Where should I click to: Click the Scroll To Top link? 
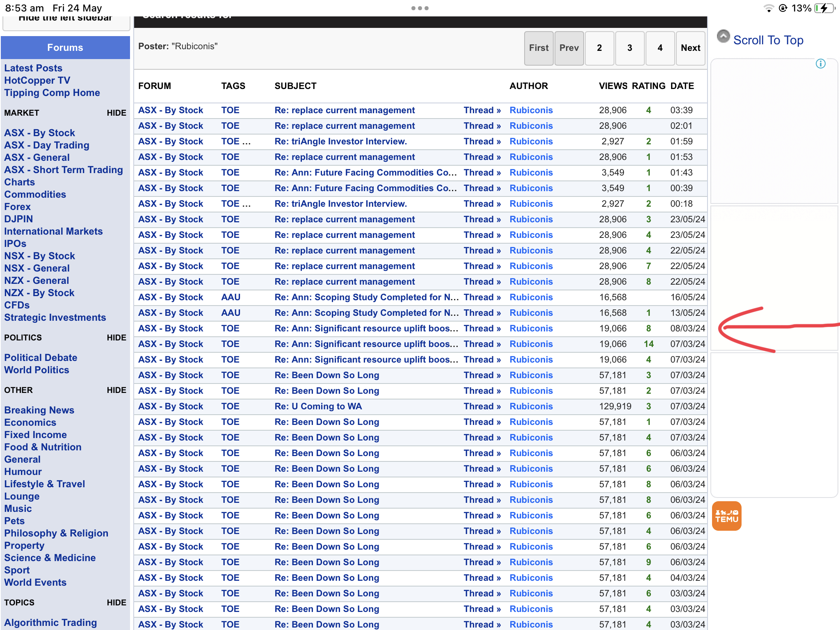[768, 40]
